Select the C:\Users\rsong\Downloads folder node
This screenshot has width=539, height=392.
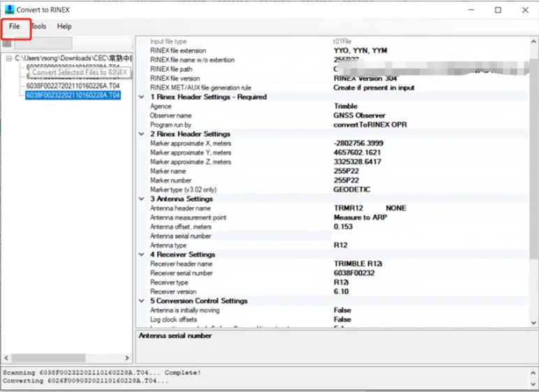pos(73,59)
